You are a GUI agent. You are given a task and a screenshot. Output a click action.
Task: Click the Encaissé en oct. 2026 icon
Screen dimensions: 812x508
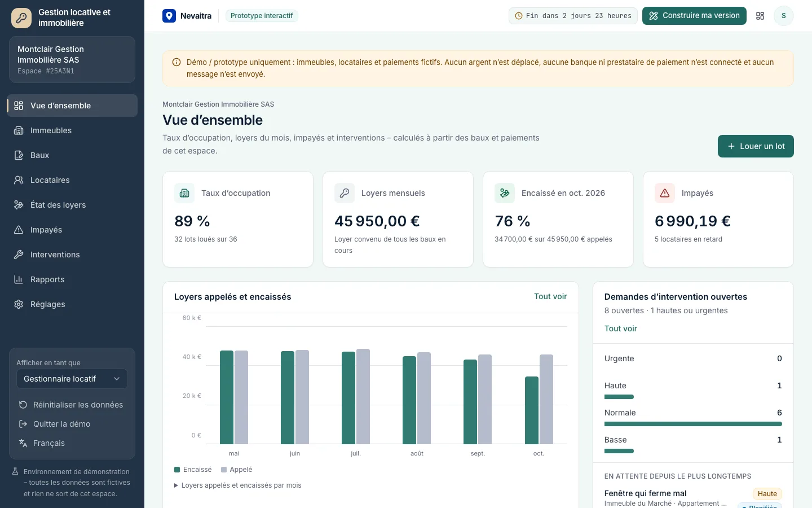point(505,193)
